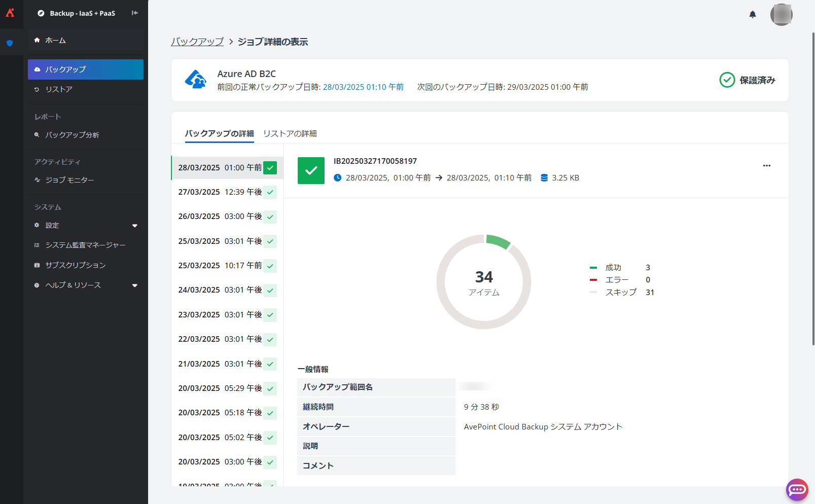The width and height of the screenshot is (815, 504).
Task: Open the user avatar menu
Action: [x=781, y=14]
